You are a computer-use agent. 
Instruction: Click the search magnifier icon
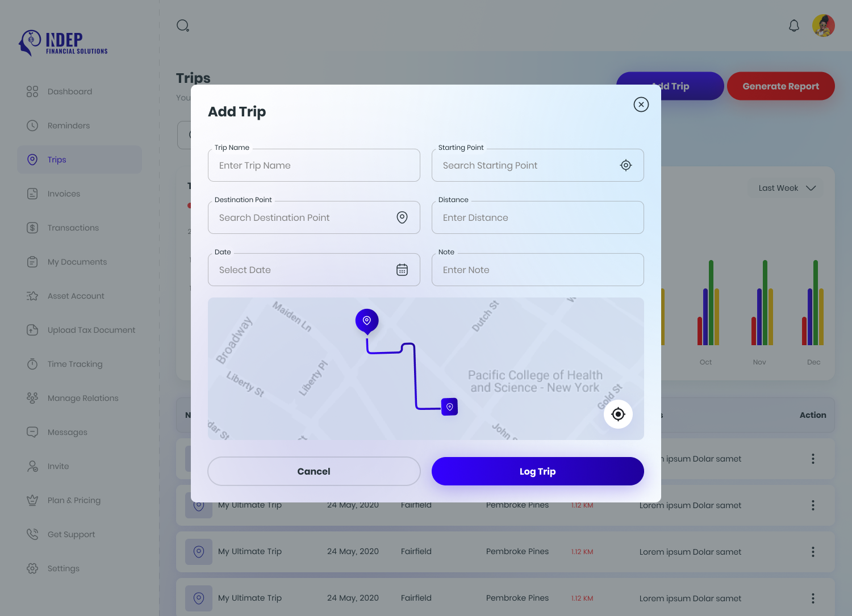[183, 26]
